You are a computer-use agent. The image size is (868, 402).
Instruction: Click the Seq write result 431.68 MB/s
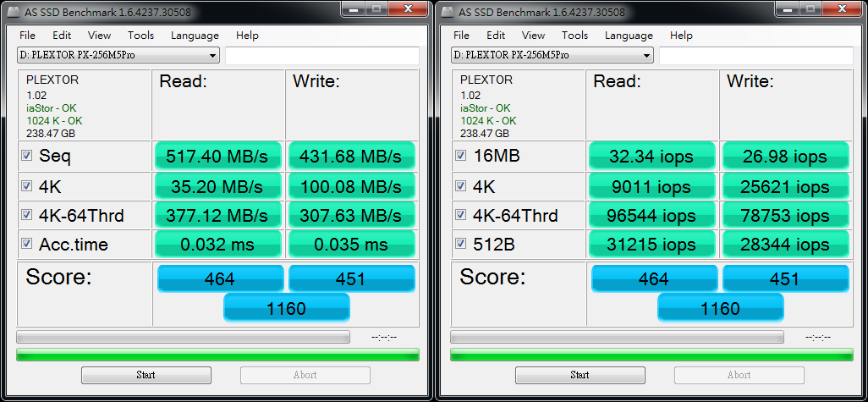pyautogui.click(x=351, y=157)
